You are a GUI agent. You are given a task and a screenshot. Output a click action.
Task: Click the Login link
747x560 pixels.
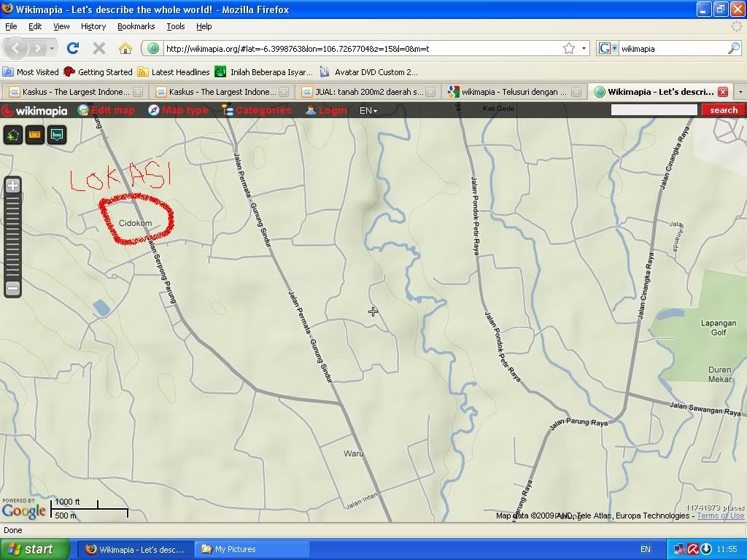326,111
